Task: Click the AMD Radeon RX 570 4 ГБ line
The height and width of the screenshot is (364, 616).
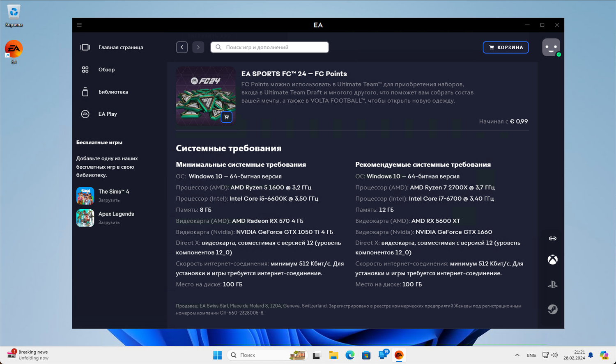Action: pos(240,221)
